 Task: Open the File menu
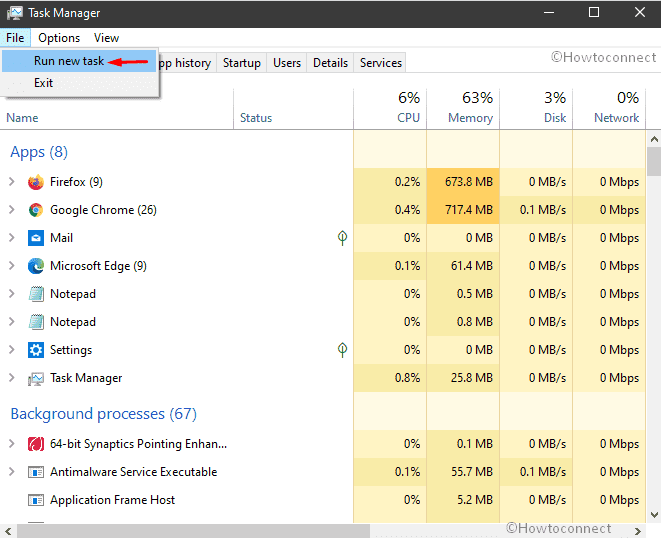15,38
